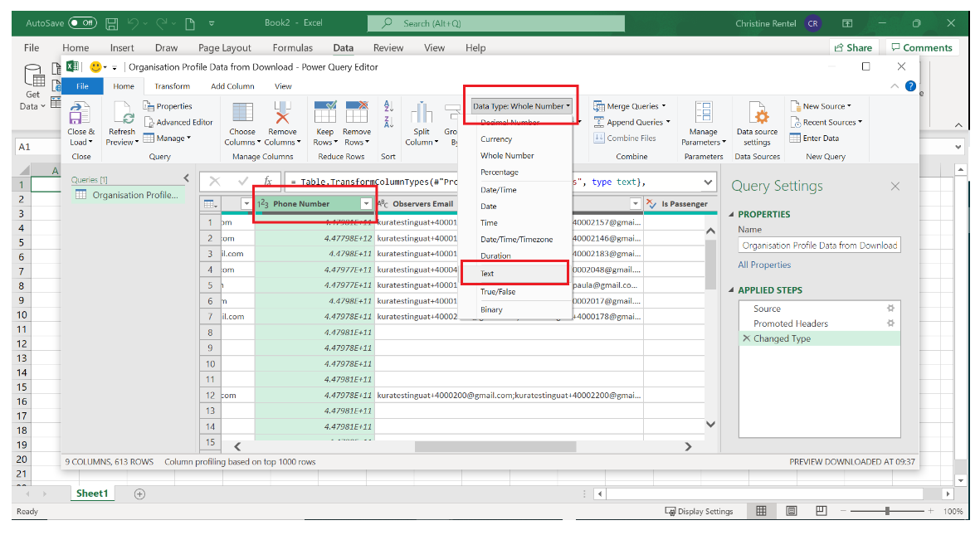980x535 pixels.
Task: Open the Comments pane in Excel
Action: coord(922,47)
